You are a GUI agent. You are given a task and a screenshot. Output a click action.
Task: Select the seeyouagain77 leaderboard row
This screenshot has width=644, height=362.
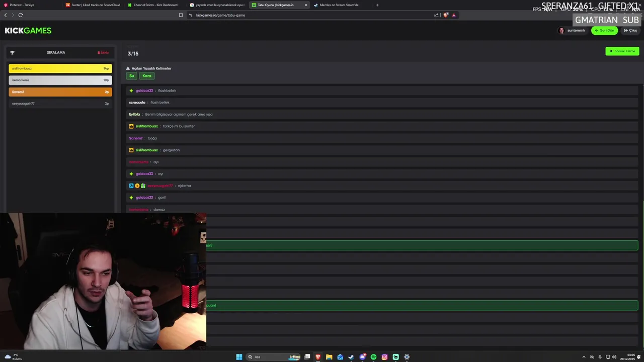[x=60, y=104]
